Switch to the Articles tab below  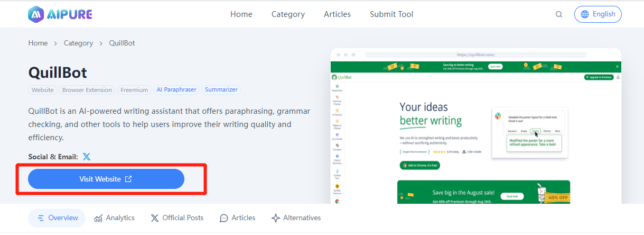238,218
